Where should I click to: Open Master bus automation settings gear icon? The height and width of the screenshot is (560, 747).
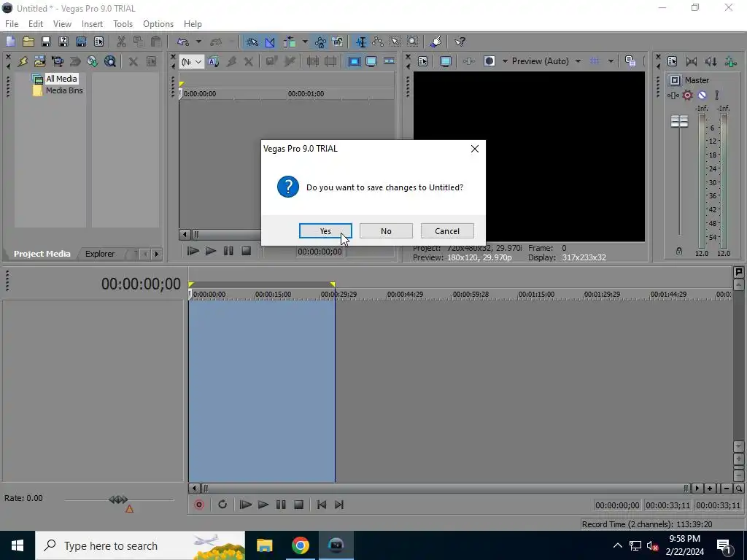click(687, 96)
